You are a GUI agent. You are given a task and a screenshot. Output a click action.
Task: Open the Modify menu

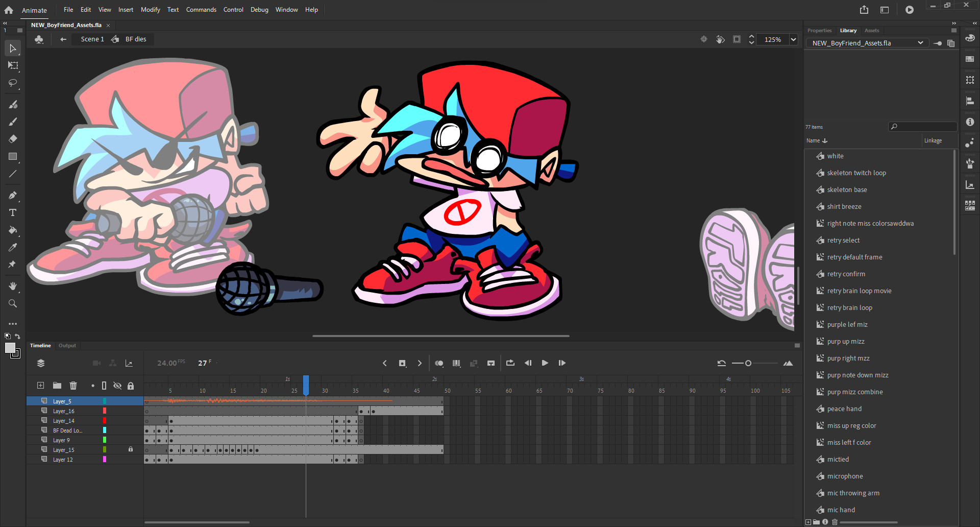tap(150, 9)
